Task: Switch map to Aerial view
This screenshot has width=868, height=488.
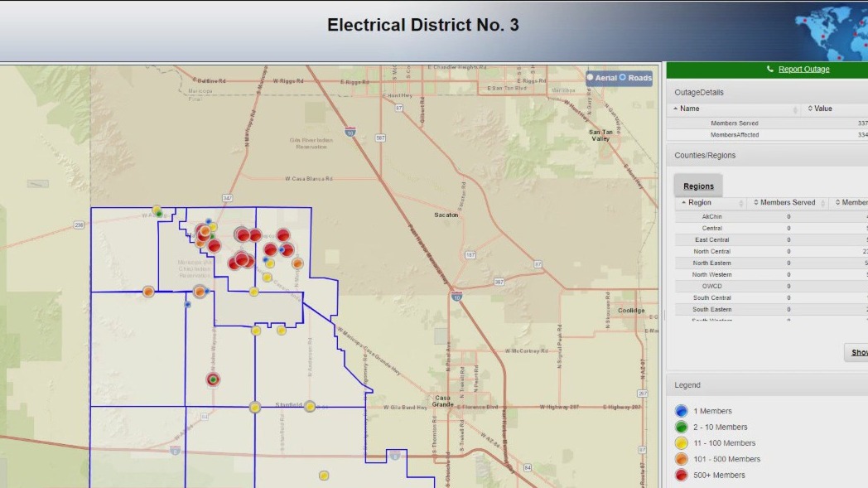Action: click(x=592, y=77)
